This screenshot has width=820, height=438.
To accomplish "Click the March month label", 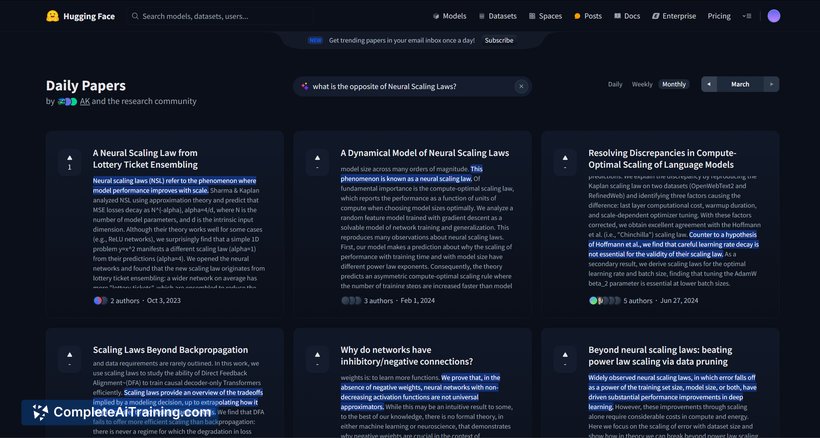I will [740, 84].
